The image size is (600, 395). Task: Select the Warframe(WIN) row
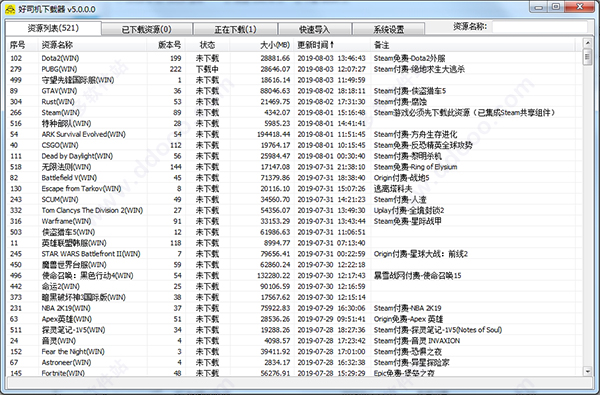click(295, 221)
